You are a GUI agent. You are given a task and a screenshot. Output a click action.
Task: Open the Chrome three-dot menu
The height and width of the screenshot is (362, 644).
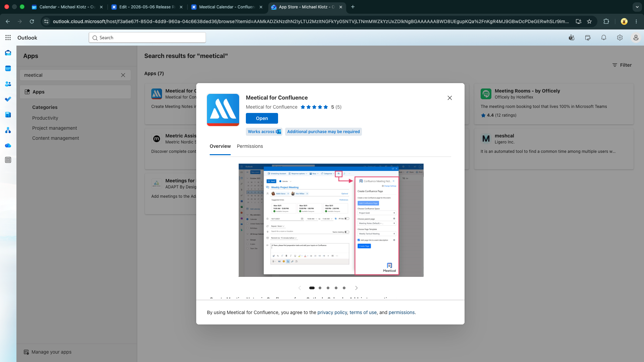point(636,21)
